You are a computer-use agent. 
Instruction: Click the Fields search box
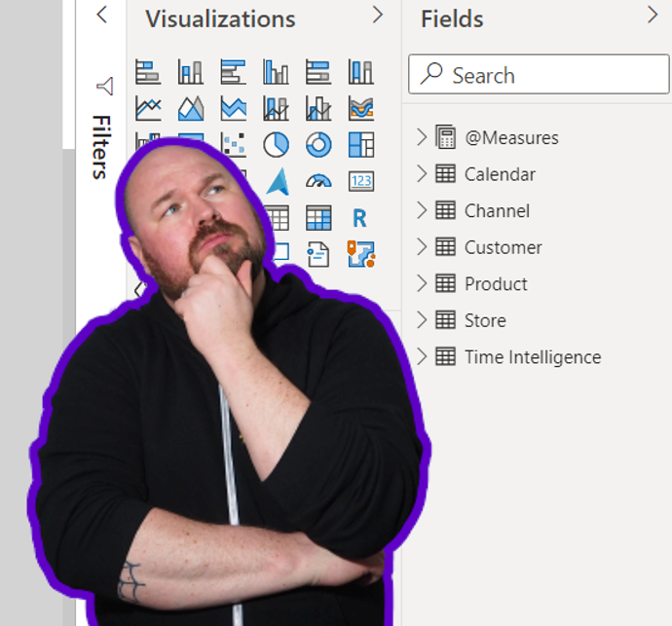pos(539,74)
